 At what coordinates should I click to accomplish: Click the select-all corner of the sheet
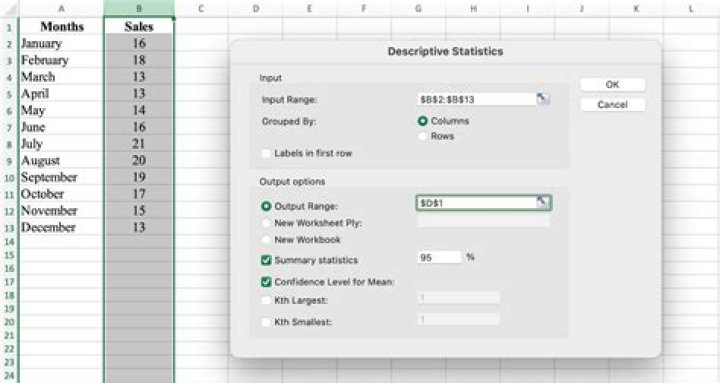(x=9, y=8)
